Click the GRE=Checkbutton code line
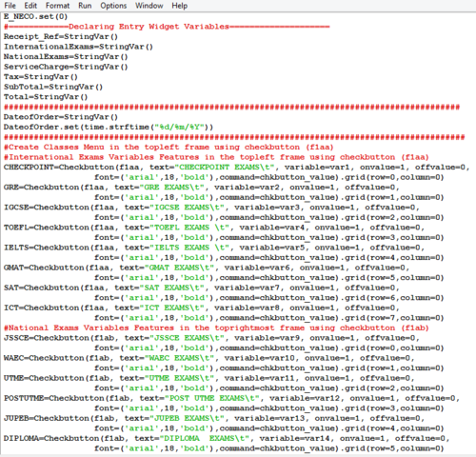 [202, 188]
